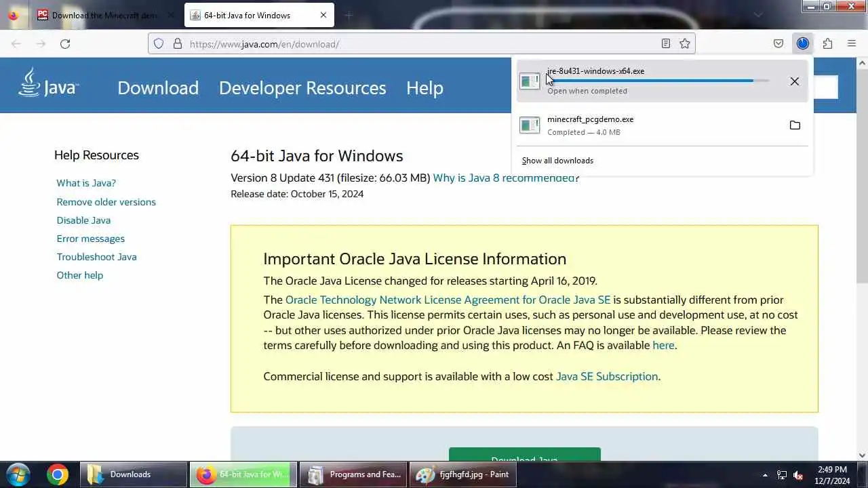Open Developer Resources in Java header
868x488 pixels.
[x=302, y=88]
